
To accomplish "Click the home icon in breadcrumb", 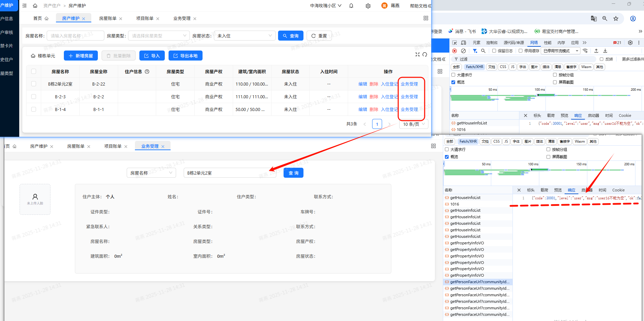I will [35, 6].
